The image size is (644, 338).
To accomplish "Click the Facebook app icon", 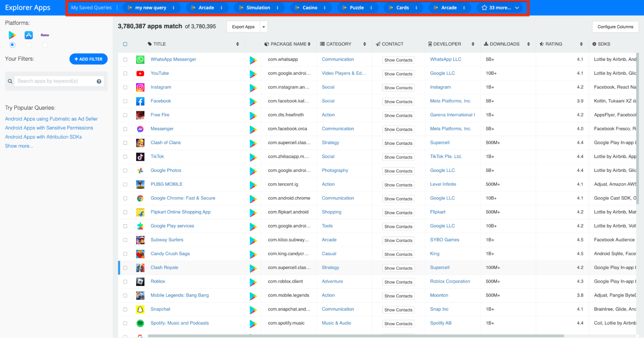I will tap(140, 101).
